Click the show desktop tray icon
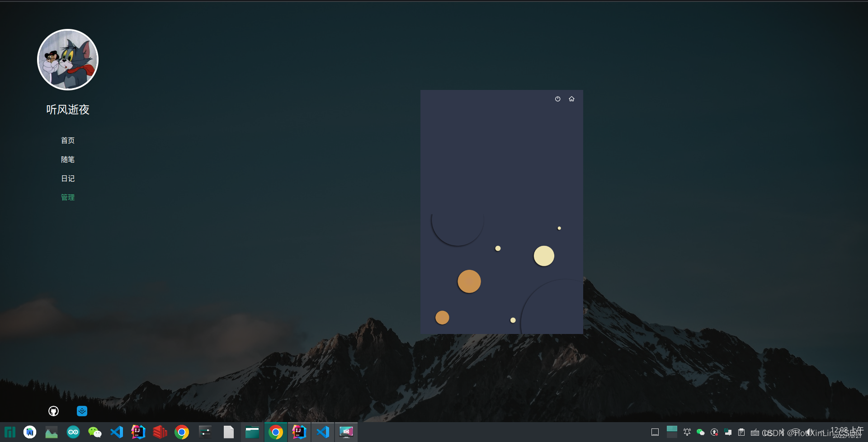The height and width of the screenshot is (442, 868). tap(655, 432)
